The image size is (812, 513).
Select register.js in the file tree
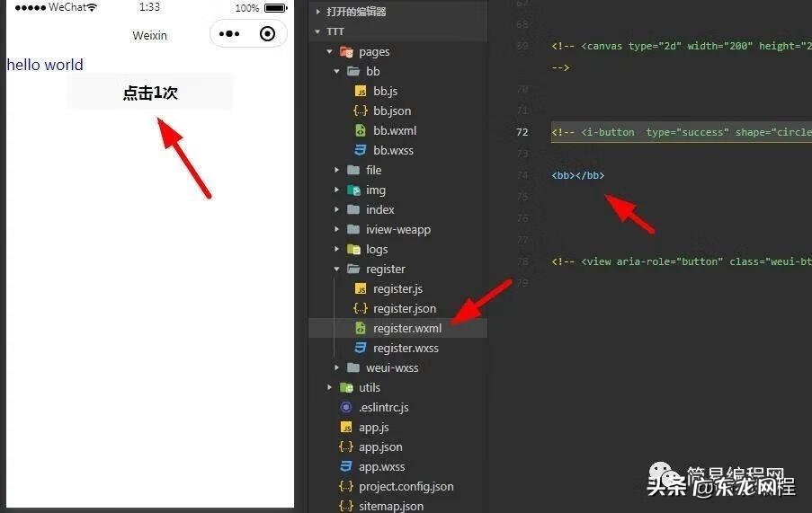(397, 289)
